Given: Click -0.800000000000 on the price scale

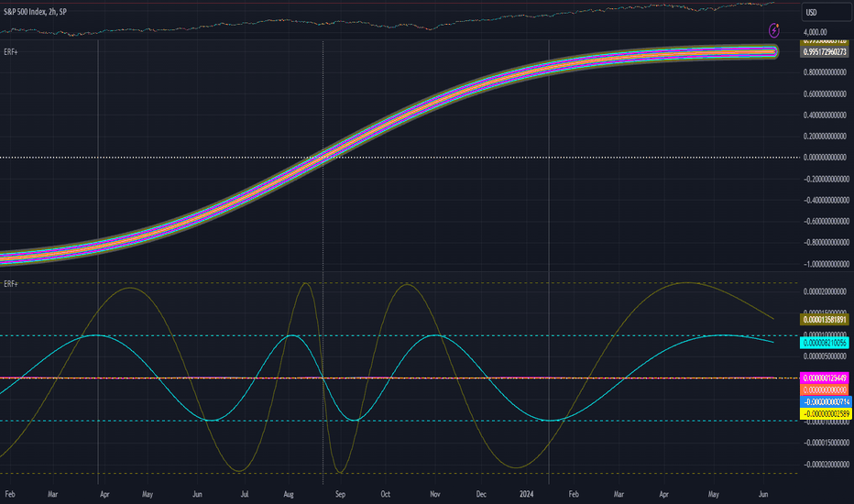Looking at the screenshot, I should click(x=826, y=243).
